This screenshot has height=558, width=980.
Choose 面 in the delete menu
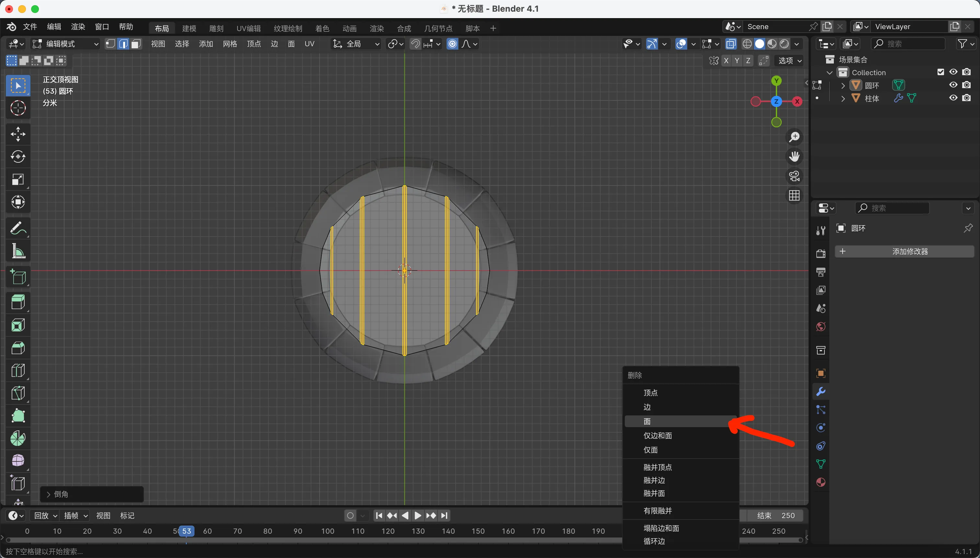point(647,422)
